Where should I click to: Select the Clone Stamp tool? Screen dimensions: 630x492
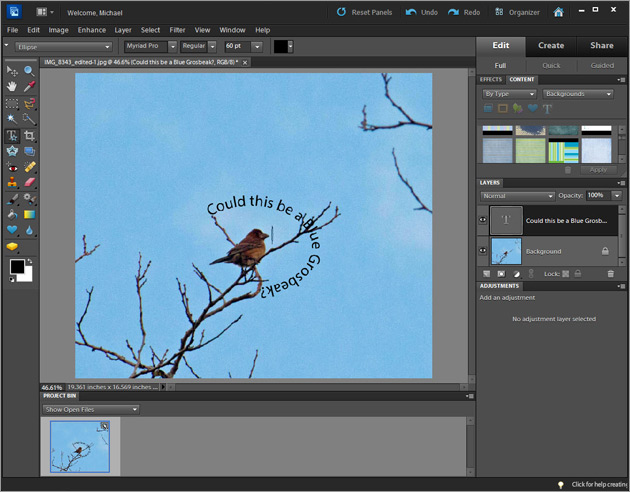coord(12,182)
